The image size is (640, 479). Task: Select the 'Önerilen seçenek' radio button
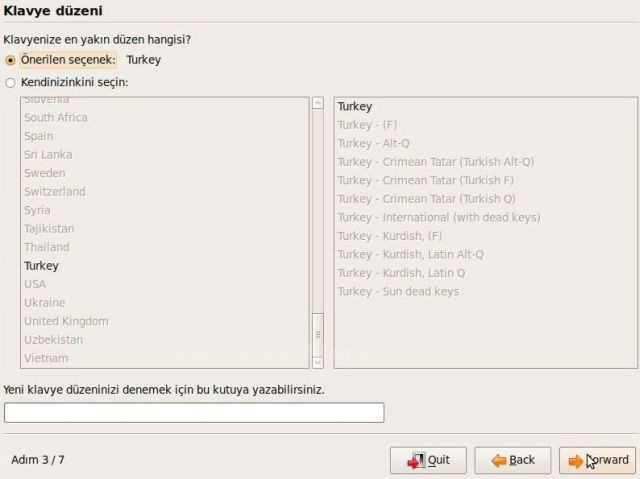(10, 60)
